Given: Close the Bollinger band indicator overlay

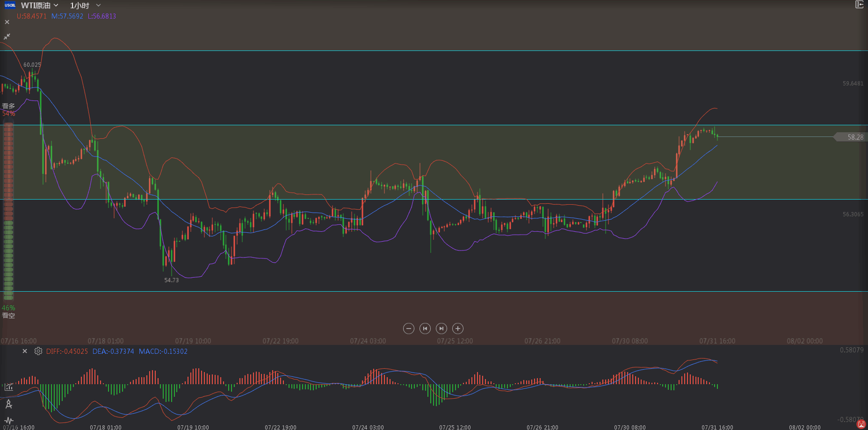Looking at the screenshot, I should (x=7, y=22).
